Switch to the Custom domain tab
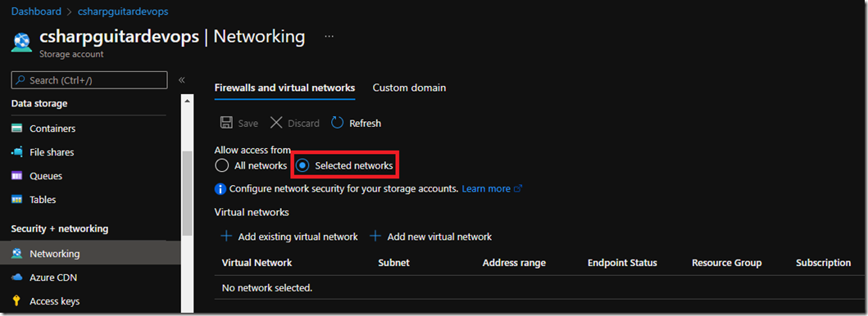 409,88
